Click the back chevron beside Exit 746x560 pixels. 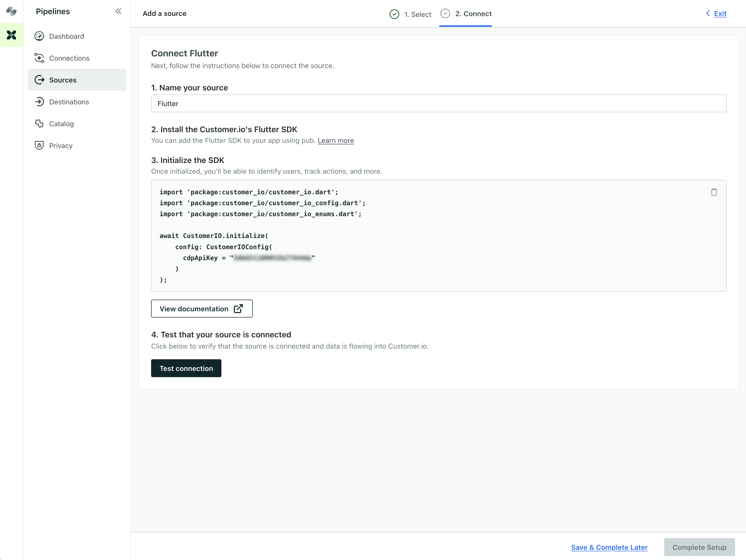[x=708, y=13]
